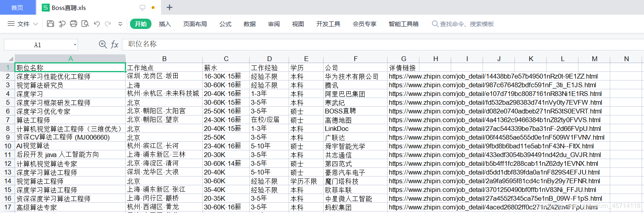Open the 腾讯 job detail link
The width and height of the screenshot is (644, 213).
click(x=492, y=85)
